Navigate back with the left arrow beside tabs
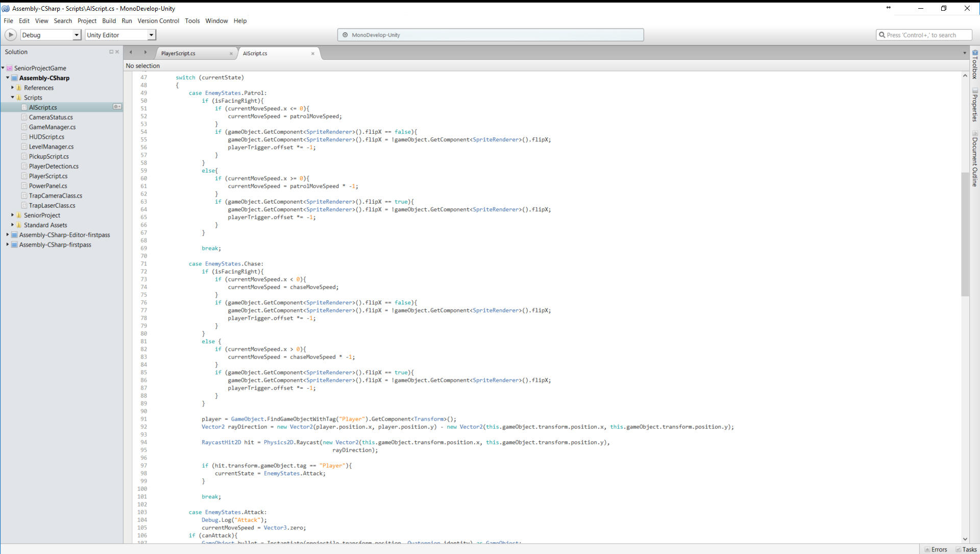The width and height of the screenshot is (980, 554). tap(131, 52)
